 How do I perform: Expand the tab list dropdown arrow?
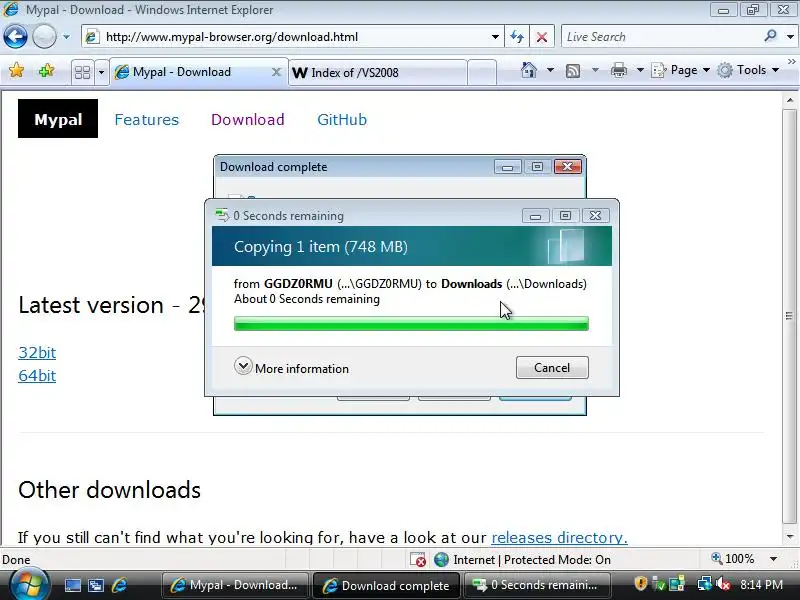pyautogui.click(x=101, y=72)
